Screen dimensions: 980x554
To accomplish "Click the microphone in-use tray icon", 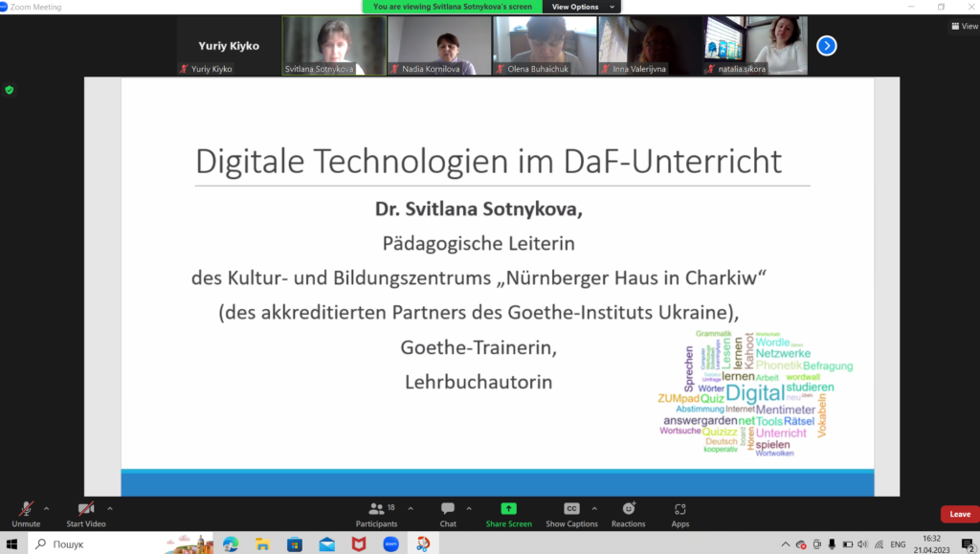I will (x=832, y=544).
